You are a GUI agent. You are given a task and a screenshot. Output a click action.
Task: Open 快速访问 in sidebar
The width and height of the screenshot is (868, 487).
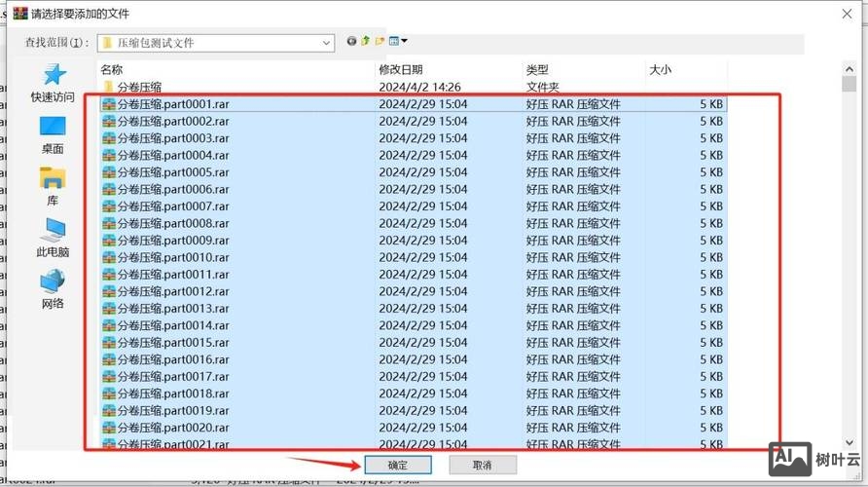pyautogui.click(x=53, y=83)
